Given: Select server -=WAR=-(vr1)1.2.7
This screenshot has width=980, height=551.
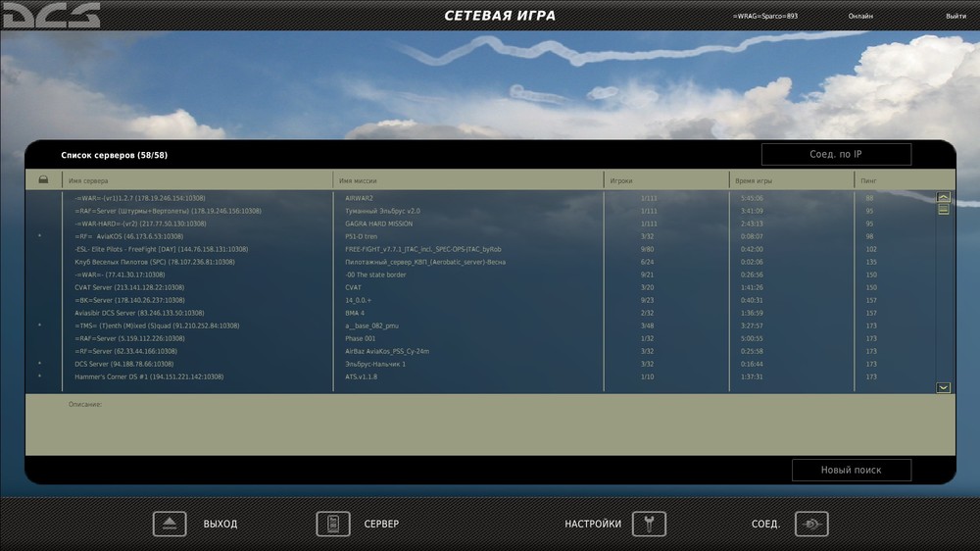Looking at the screenshot, I should point(480,198).
